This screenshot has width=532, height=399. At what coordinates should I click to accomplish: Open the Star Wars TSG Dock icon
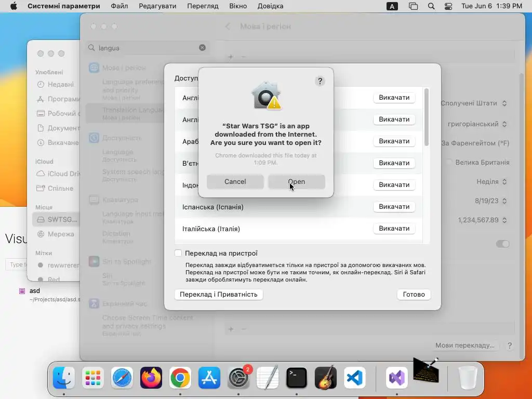426,370
